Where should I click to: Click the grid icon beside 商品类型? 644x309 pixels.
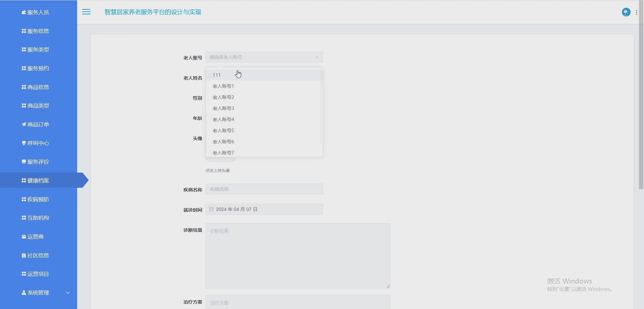point(24,105)
